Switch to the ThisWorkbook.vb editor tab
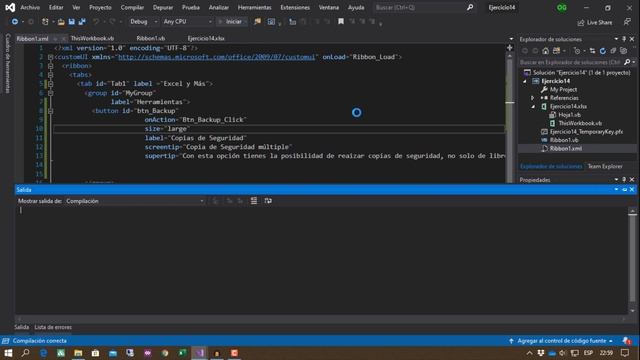The image size is (640, 360). (x=92, y=38)
